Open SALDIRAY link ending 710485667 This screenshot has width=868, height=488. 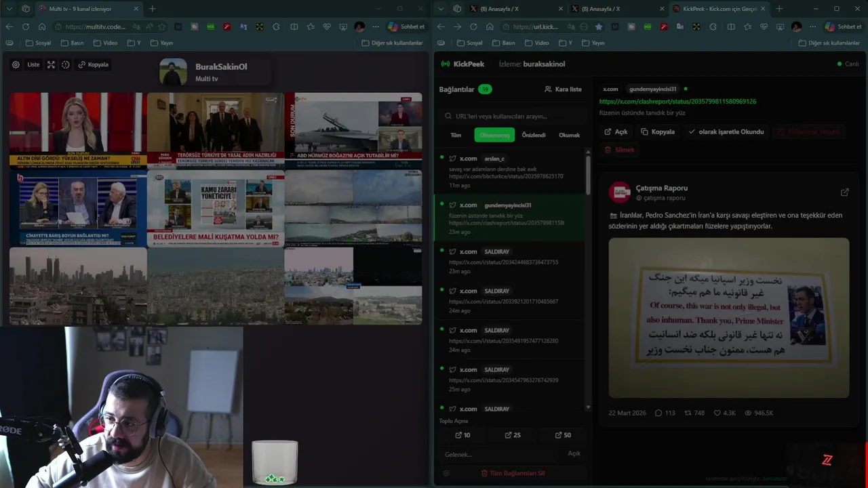(509, 300)
